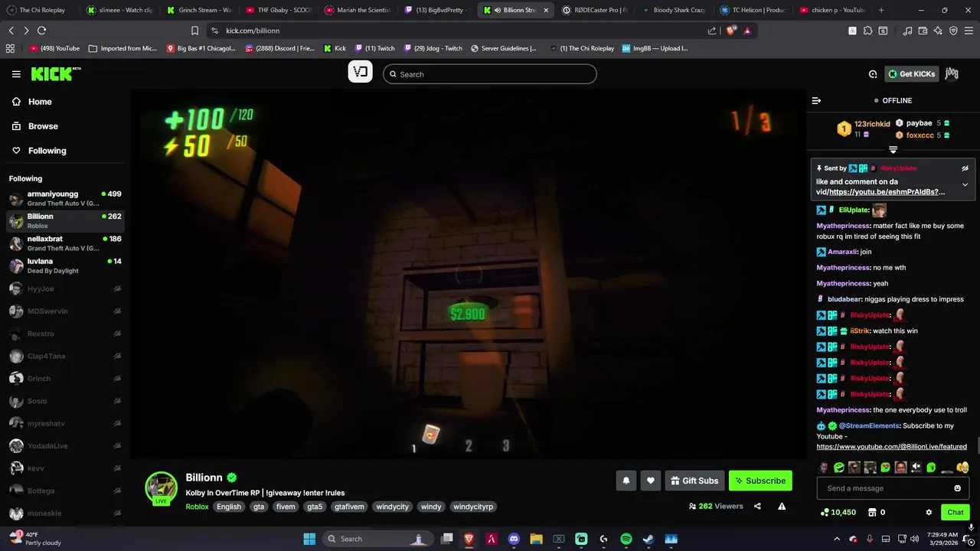This screenshot has width=980, height=551.
Task: Click the Get KICKs button
Action: point(911,74)
